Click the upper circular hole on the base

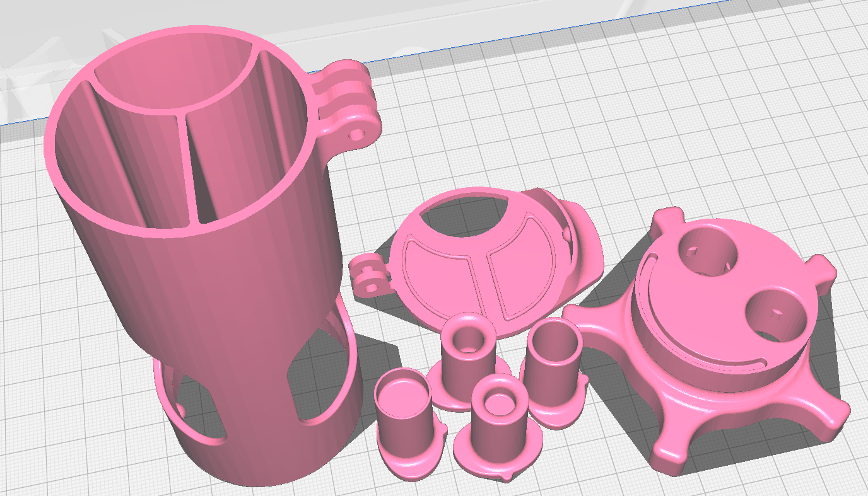tap(707, 252)
